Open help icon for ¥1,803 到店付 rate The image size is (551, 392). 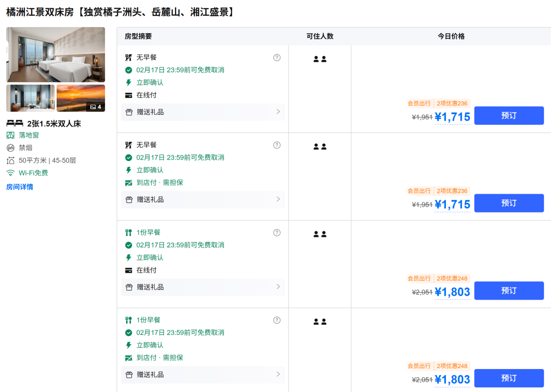(x=277, y=320)
